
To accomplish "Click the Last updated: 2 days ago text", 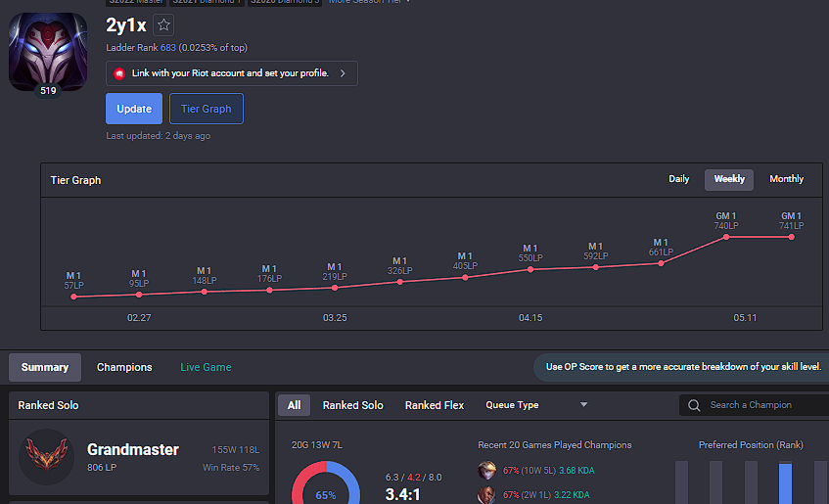I will click(x=159, y=136).
